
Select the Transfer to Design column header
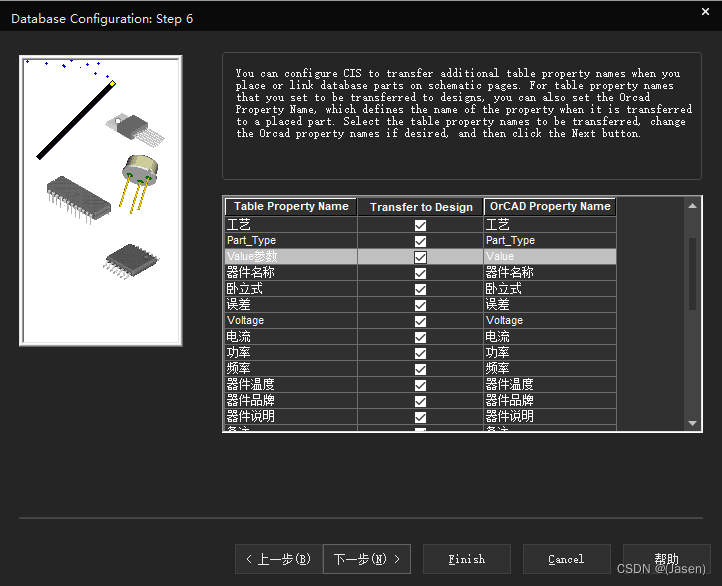pyautogui.click(x=420, y=207)
